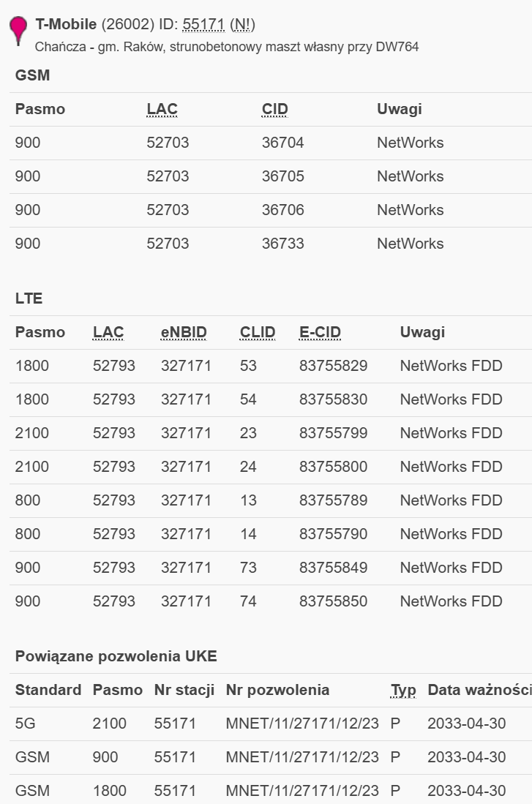Click the GSM 1800 permit number MNET/11/27171/12/23

302,790
